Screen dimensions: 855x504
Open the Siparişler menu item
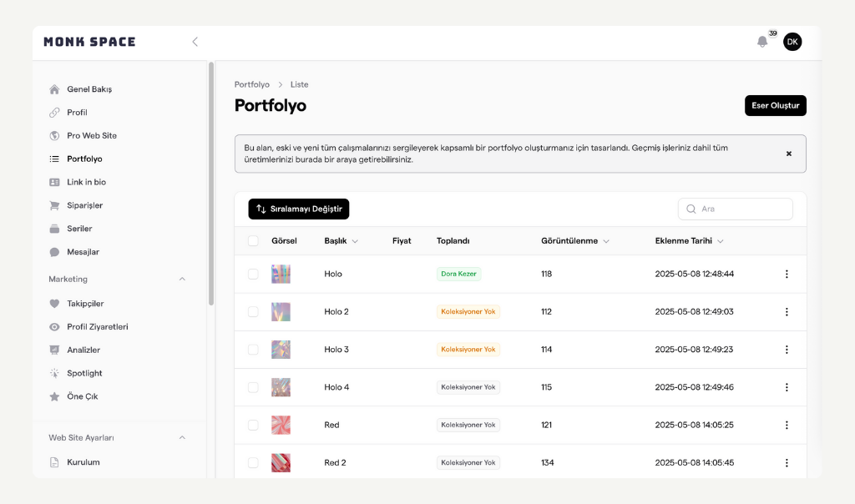pyautogui.click(x=84, y=205)
